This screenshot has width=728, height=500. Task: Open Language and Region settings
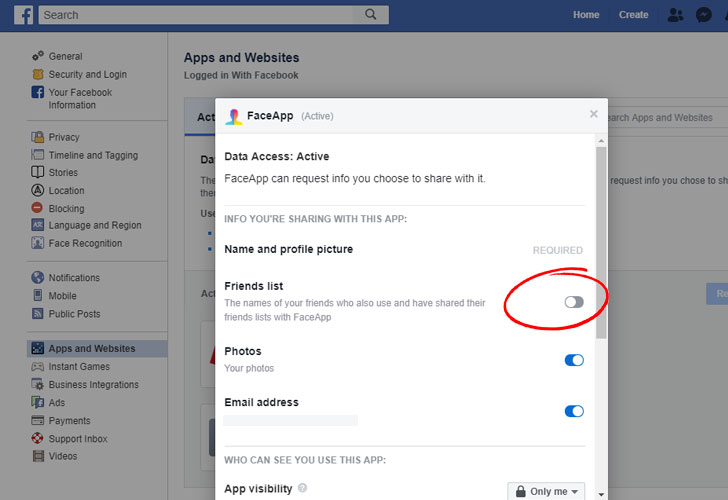point(95,225)
